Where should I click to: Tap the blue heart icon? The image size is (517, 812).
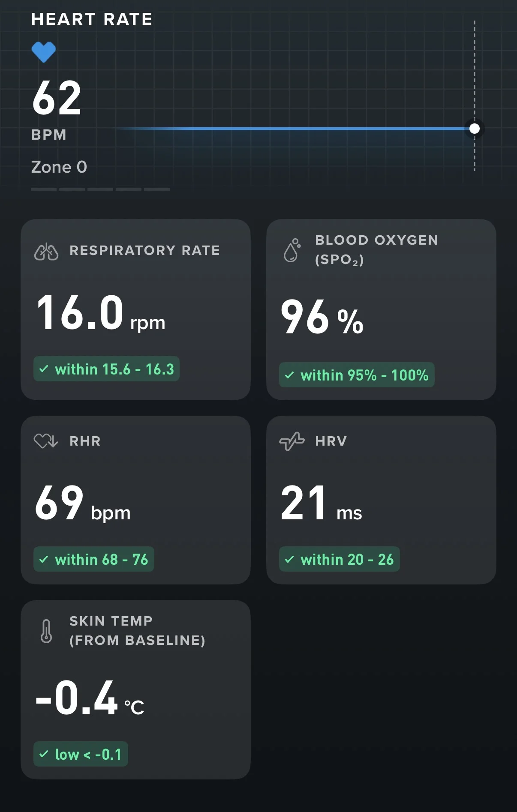tap(44, 52)
